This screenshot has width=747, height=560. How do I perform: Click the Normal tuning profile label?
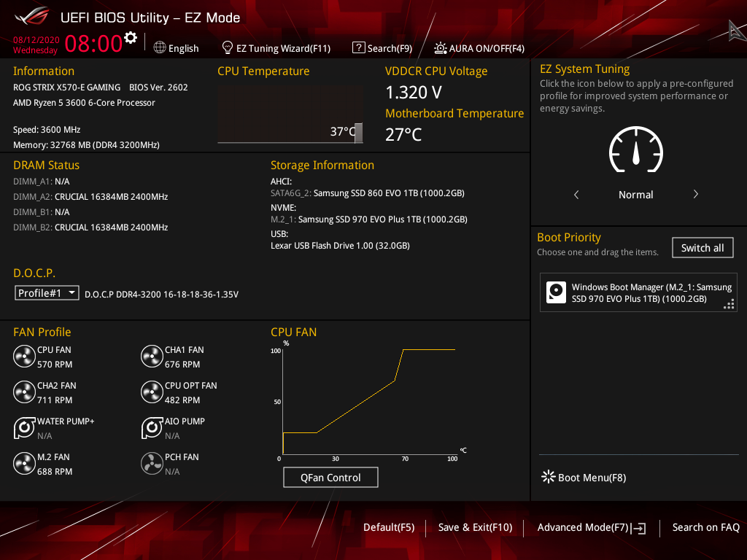tap(636, 194)
